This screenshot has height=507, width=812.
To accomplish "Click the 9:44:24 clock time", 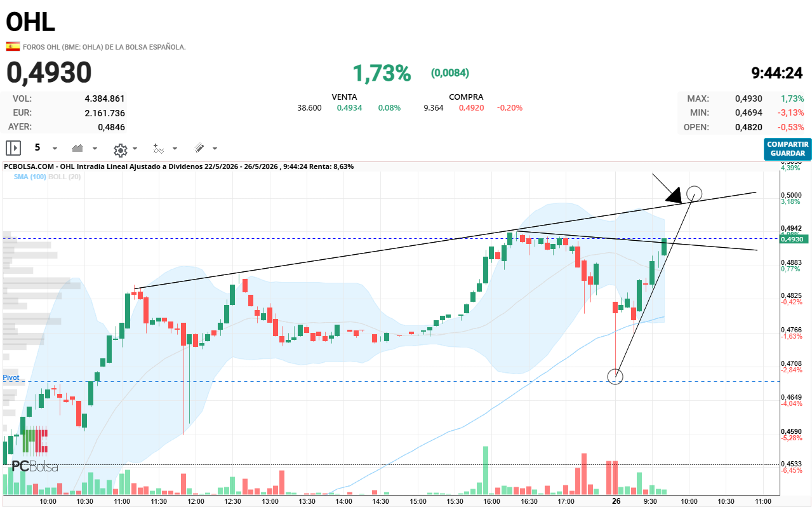I will point(777,73).
